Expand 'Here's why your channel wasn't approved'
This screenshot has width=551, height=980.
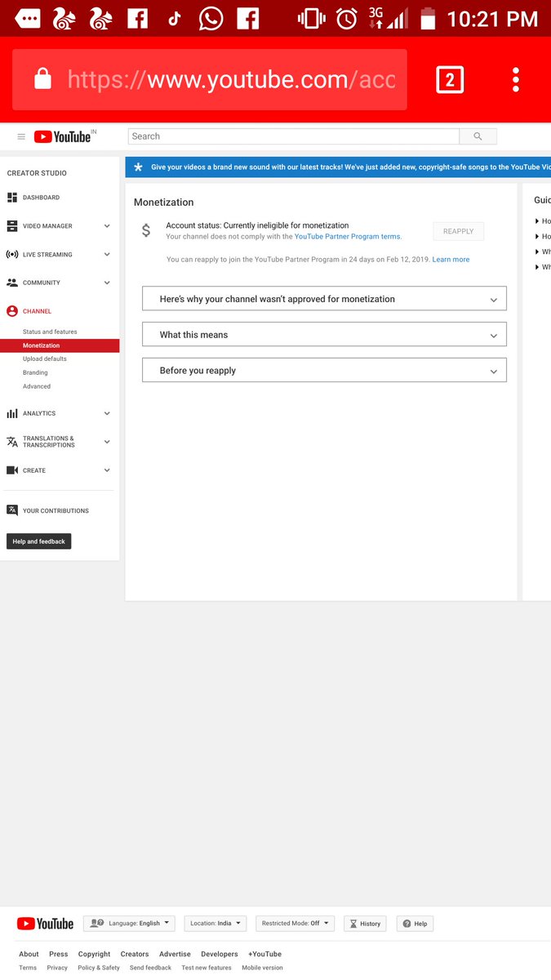324,299
